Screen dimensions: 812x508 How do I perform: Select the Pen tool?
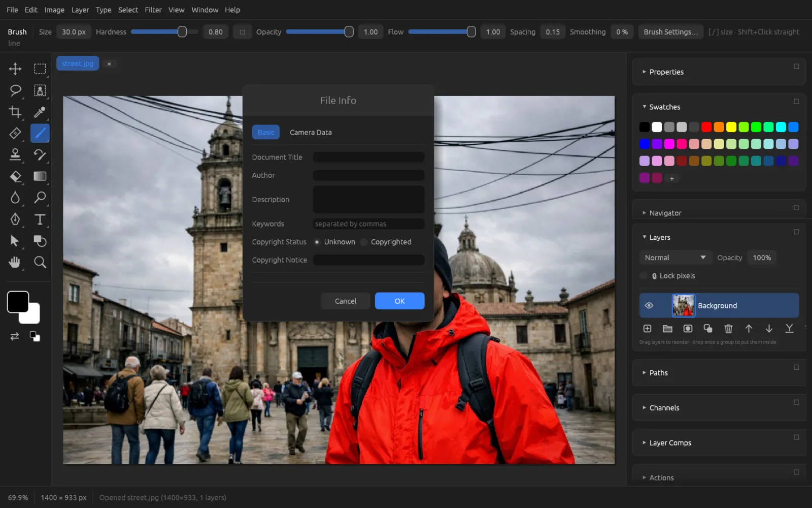pyautogui.click(x=15, y=219)
